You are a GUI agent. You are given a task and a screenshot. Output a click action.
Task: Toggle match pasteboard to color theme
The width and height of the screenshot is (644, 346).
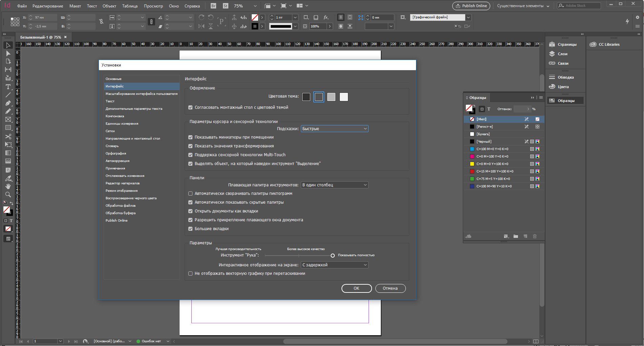(190, 107)
